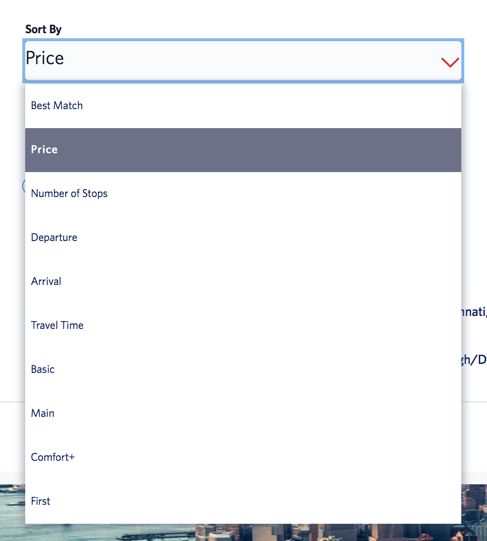Select the partially hidden circle at left edge
This screenshot has width=487, height=541.
pos(23,186)
